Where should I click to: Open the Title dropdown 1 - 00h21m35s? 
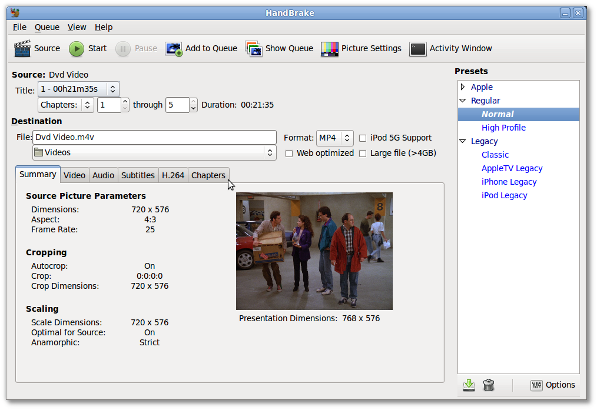78,89
